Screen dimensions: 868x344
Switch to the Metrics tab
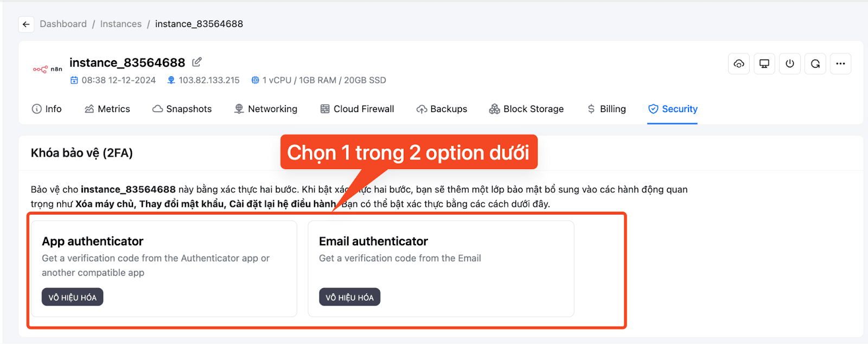pos(107,109)
